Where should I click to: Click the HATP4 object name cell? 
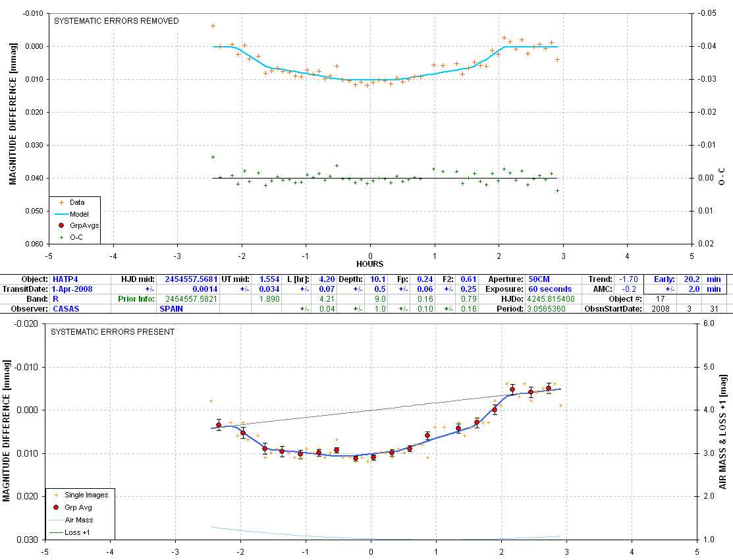(x=65, y=279)
